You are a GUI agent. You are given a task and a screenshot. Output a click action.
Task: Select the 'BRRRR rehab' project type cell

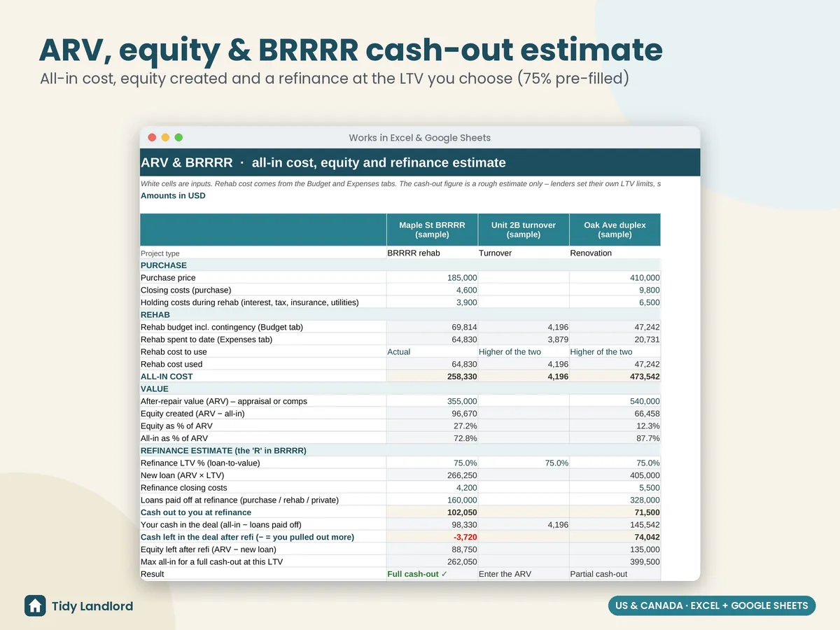[x=432, y=253]
